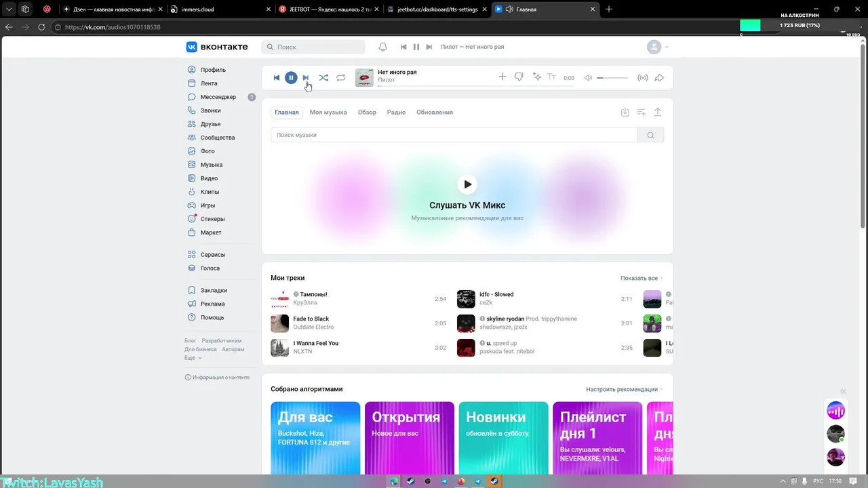The image size is (868, 488).
Task: Open Настроить рекомендации link
Action: coord(624,389)
